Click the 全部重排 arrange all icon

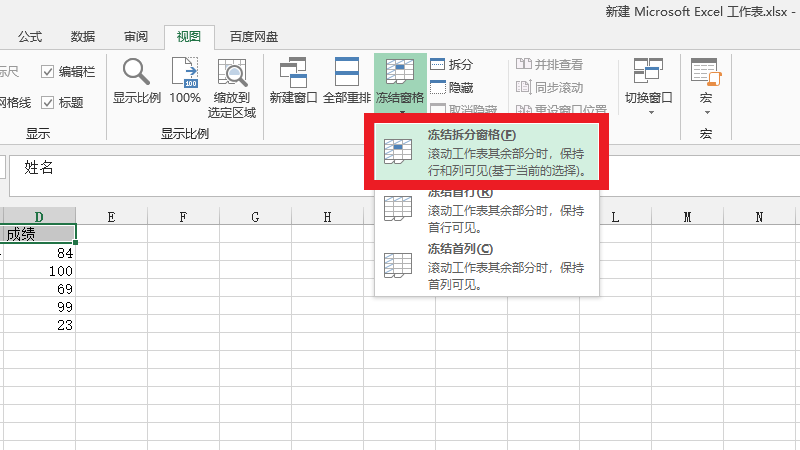pyautogui.click(x=346, y=80)
